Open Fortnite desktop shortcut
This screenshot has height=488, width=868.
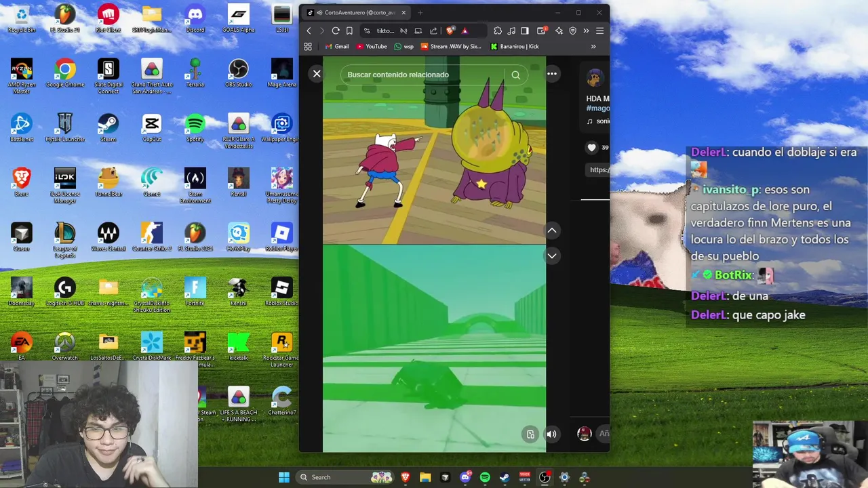[x=195, y=292]
